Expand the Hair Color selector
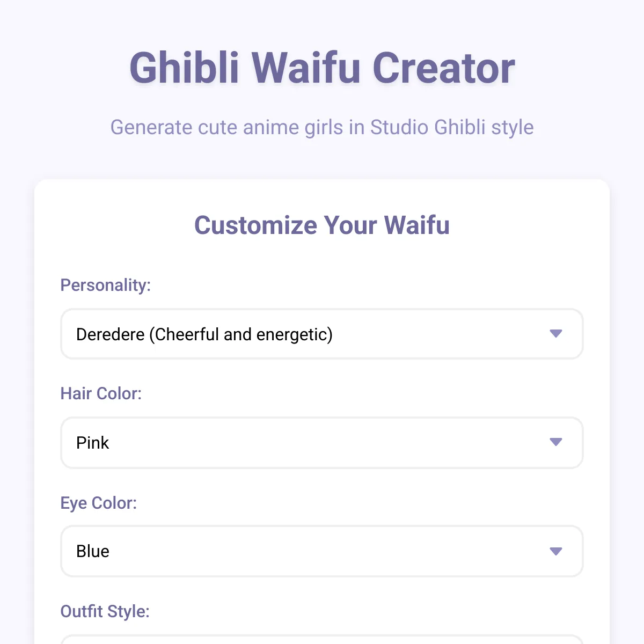The height and width of the screenshot is (644, 644). pos(321,443)
